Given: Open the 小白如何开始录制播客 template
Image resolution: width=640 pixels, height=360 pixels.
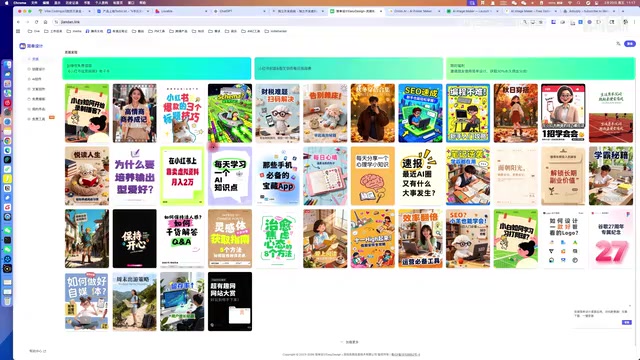Looking at the screenshot, I should [x=87, y=113].
